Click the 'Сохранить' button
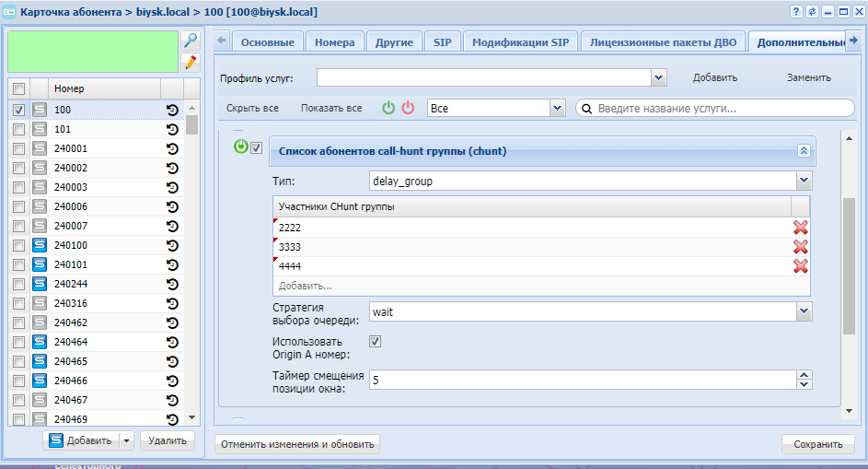 [x=817, y=444]
